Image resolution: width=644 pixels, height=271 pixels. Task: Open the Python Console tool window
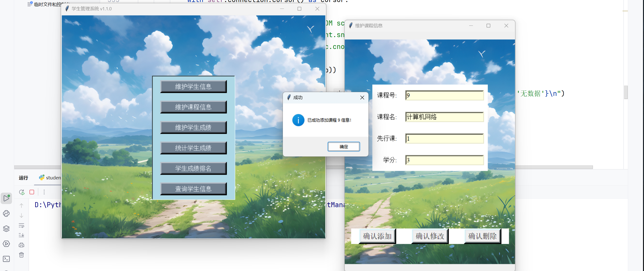(x=6, y=214)
